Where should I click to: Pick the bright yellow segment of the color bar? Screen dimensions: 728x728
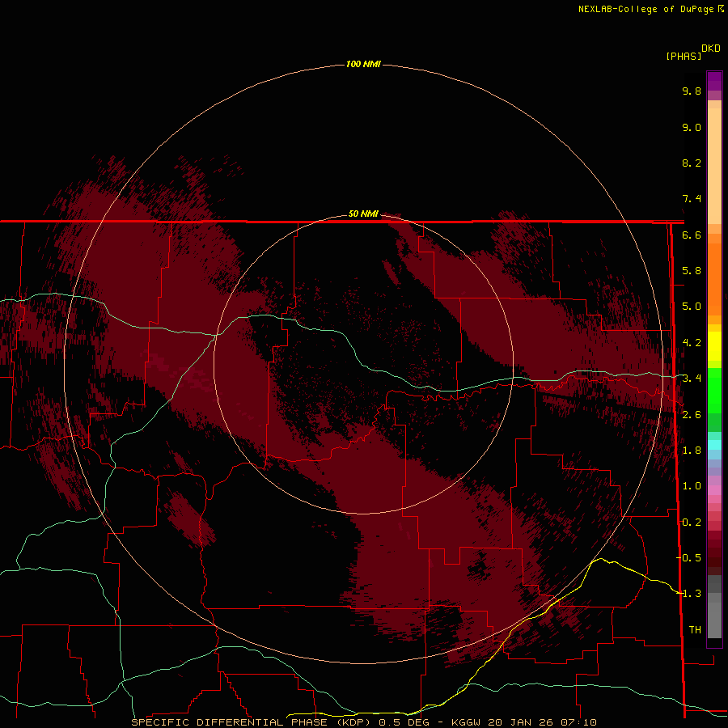(x=714, y=346)
